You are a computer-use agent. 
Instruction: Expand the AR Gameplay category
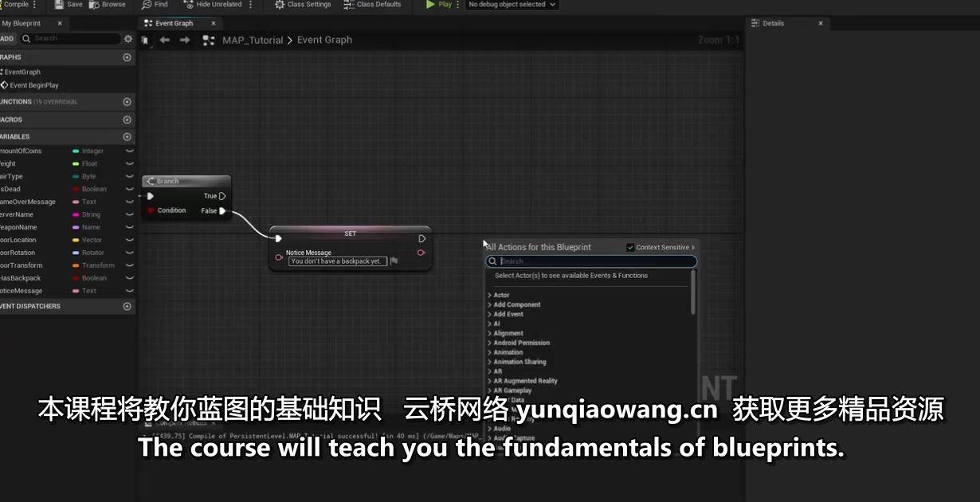point(489,390)
